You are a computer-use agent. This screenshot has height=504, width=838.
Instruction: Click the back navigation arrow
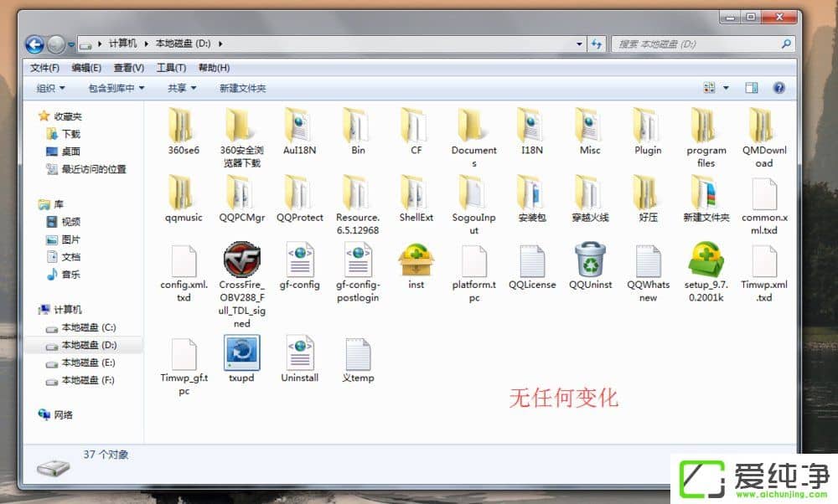[x=34, y=44]
